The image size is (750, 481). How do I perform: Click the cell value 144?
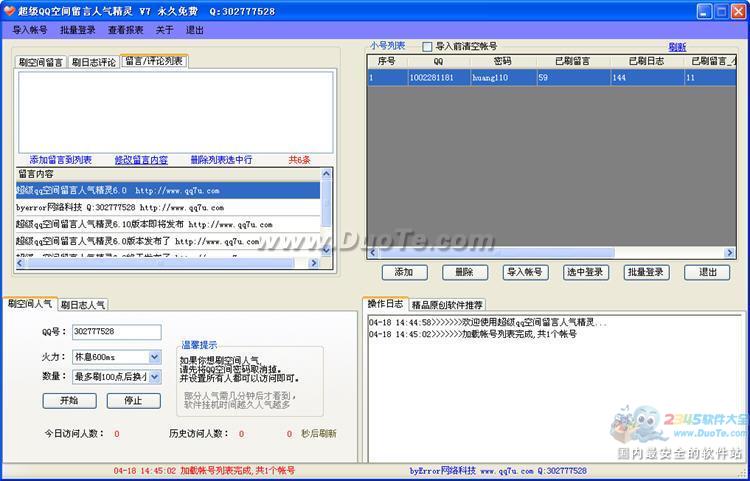pyautogui.click(x=646, y=77)
